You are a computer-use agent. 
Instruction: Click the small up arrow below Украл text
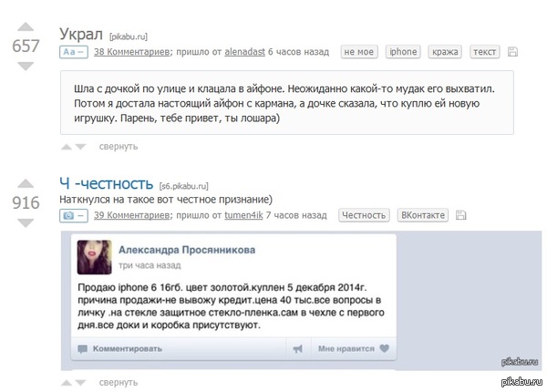(x=67, y=147)
